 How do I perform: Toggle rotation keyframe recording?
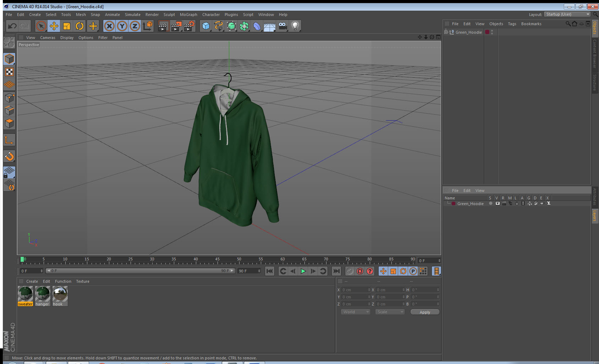click(x=403, y=271)
